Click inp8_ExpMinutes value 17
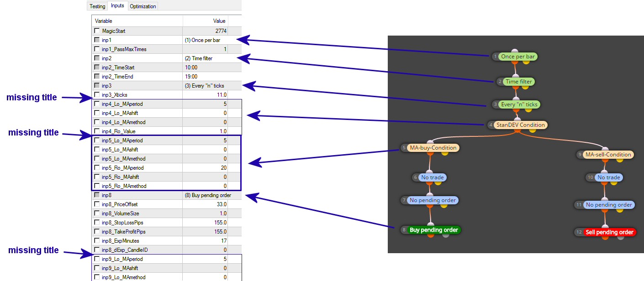 (206, 241)
